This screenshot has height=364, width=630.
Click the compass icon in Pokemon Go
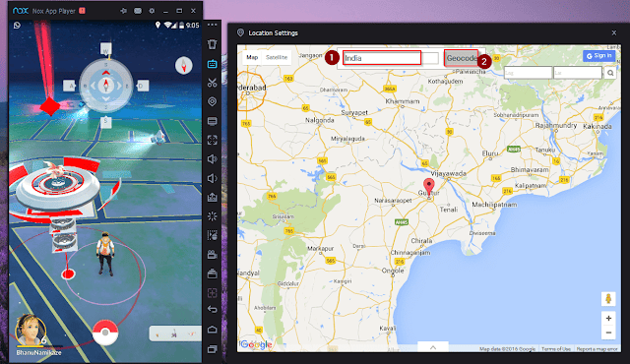tap(184, 65)
